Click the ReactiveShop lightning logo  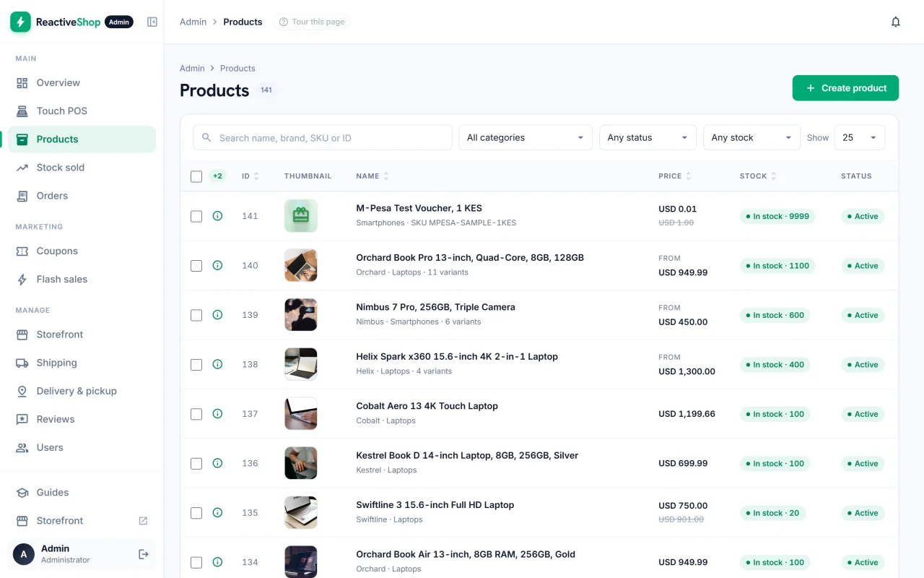20,22
